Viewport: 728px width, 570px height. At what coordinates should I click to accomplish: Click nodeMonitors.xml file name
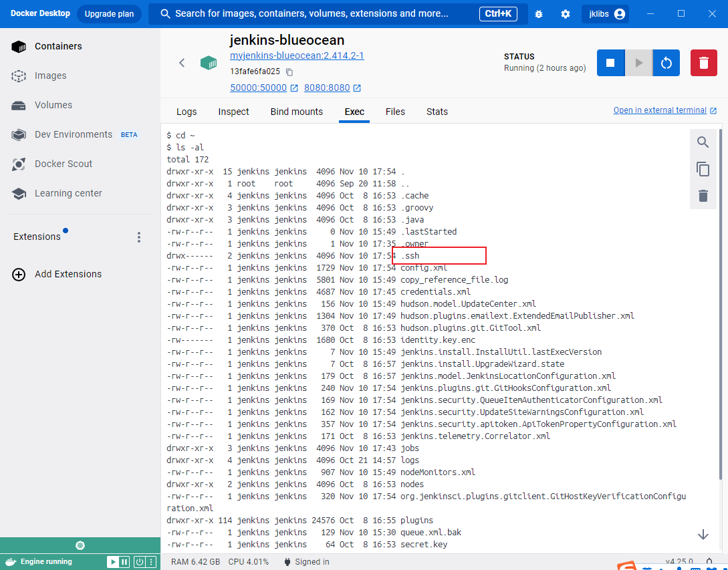pyautogui.click(x=438, y=472)
